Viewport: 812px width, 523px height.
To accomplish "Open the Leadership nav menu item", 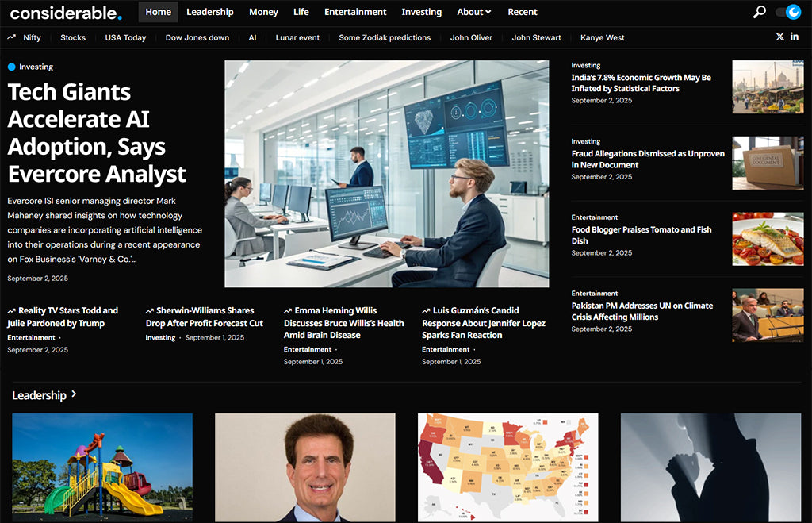I will coord(209,12).
